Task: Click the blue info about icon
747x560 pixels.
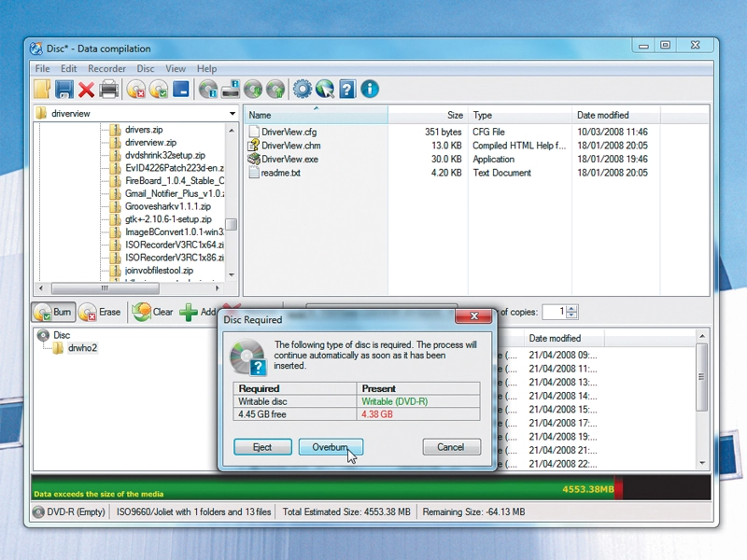Action: click(x=370, y=89)
